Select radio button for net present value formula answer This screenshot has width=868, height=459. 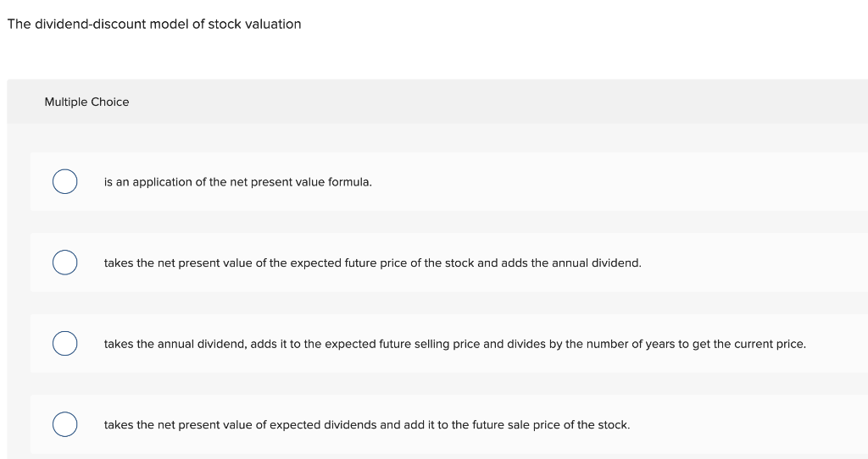[64, 182]
